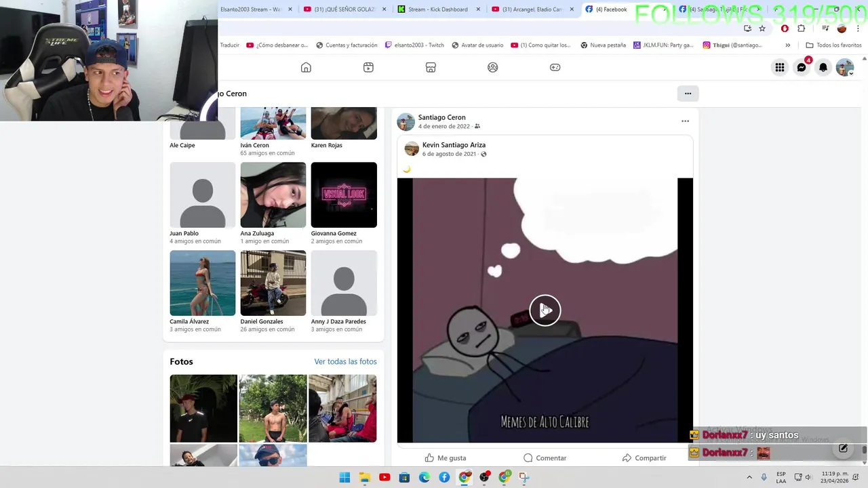This screenshot has width=868, height=488.
Task: Open Facebook app on taskbar
Action: click(x=444, y=477)
